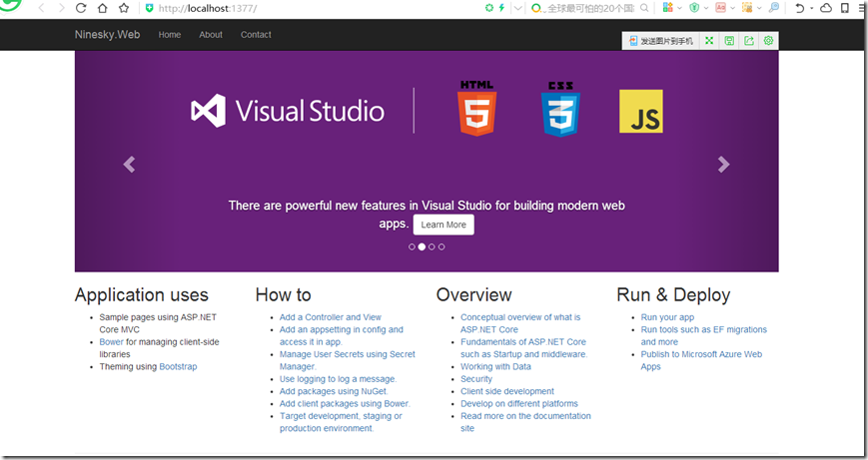
Task: Open Publish to Microsoft Azure Web Apps link
Action: pyautogui.click(x=701, y=360)
